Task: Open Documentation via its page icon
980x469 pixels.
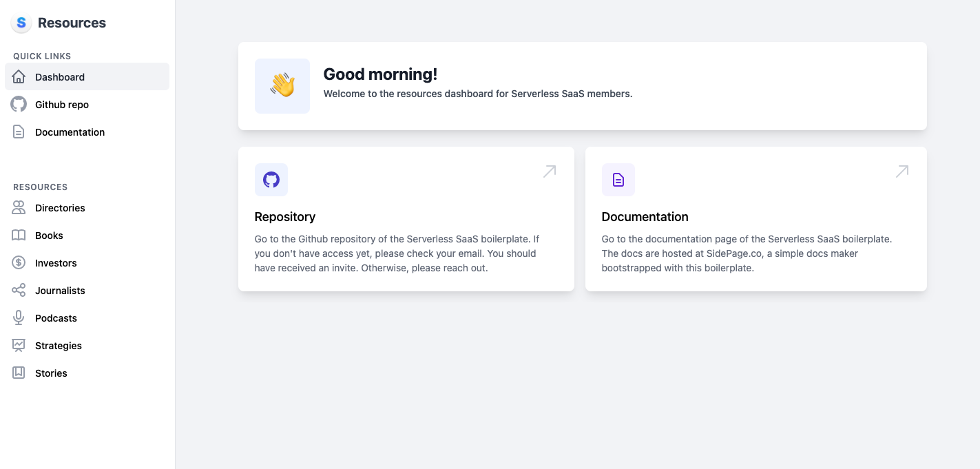Action: (19, 132)
